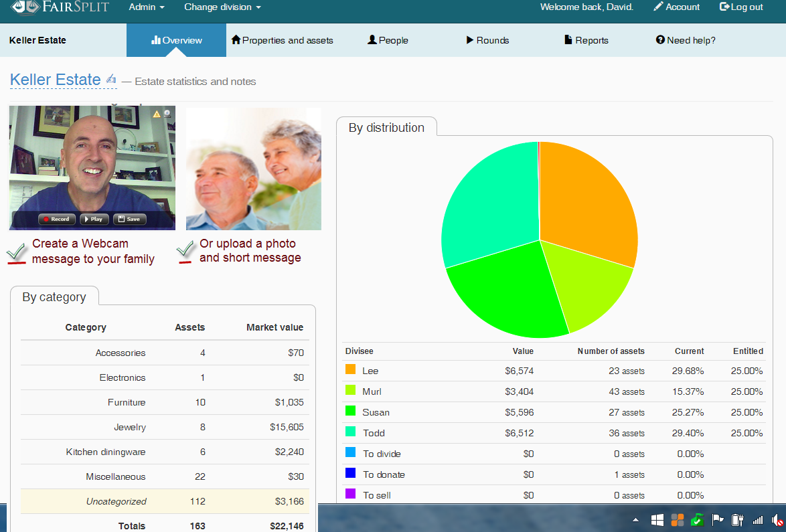The image size is (786, 532).
Task: Click the Kitchen diningware category row
Action: coord(165,452)
